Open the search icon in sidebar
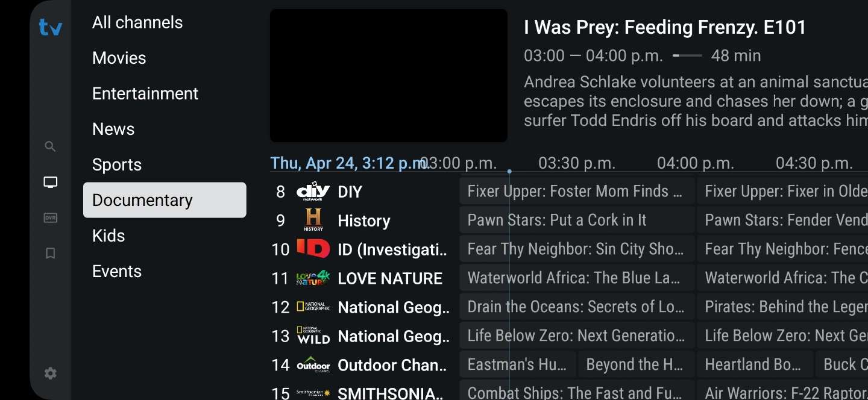Viewport: 868px width, 400px height. [51, 146]
